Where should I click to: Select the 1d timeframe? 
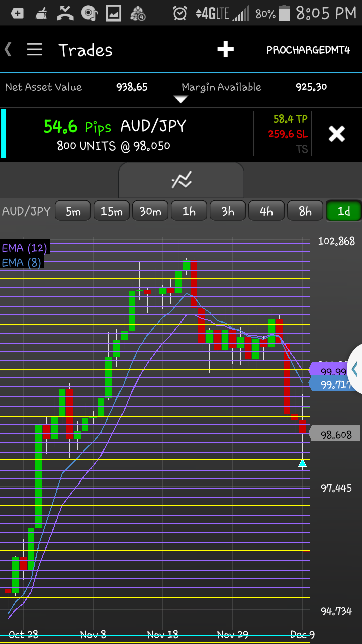[x=344, y=211]
